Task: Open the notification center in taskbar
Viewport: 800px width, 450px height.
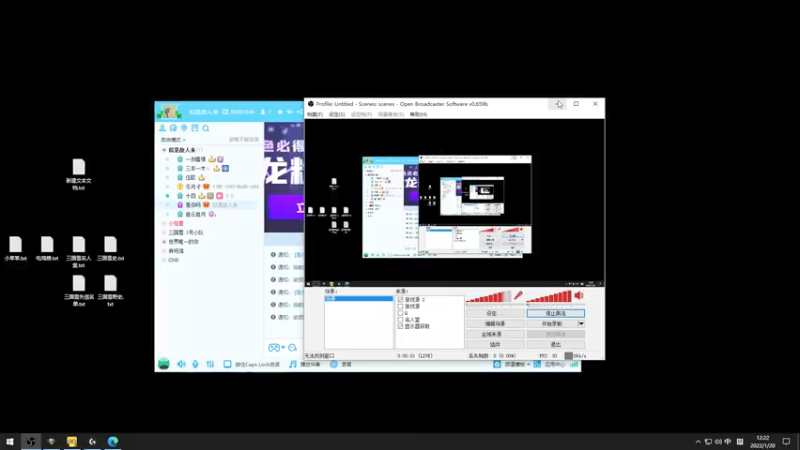Action: 786,442
